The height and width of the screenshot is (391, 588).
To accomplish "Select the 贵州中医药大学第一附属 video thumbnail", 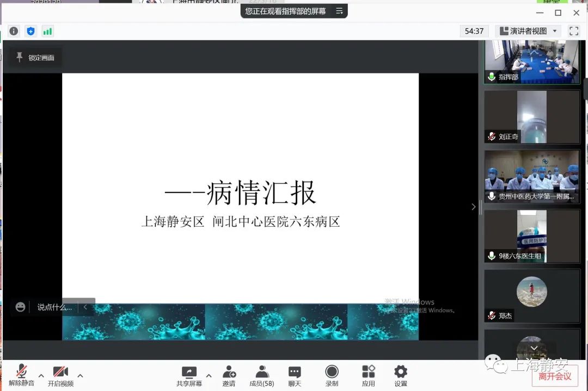I will (532, 176).
